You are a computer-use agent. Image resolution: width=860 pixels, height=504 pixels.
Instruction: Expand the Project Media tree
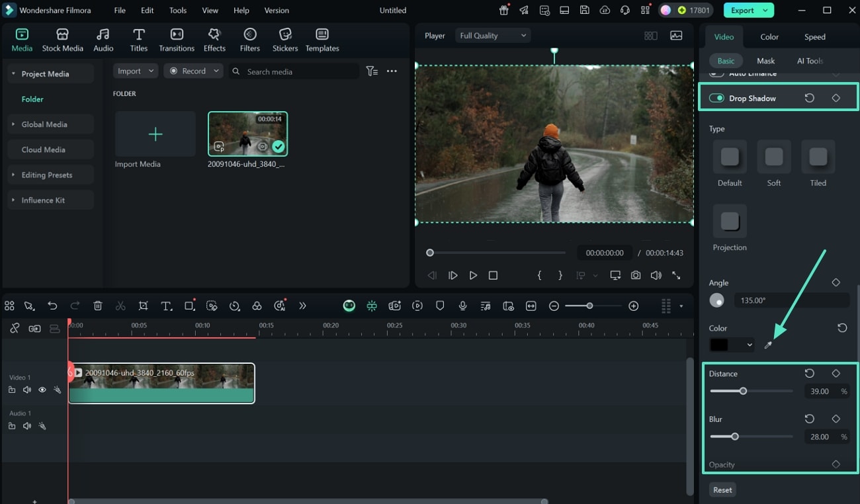point(13,73)
